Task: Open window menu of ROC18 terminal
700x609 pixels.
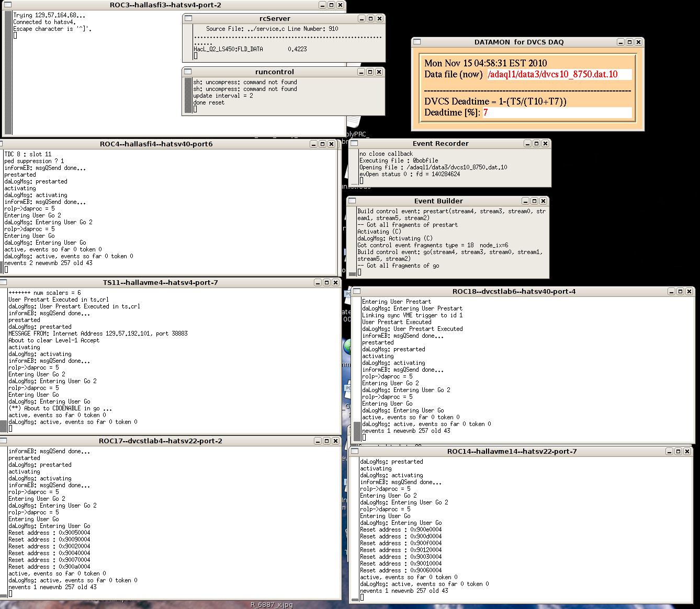Action: click(x=356, y=291)
